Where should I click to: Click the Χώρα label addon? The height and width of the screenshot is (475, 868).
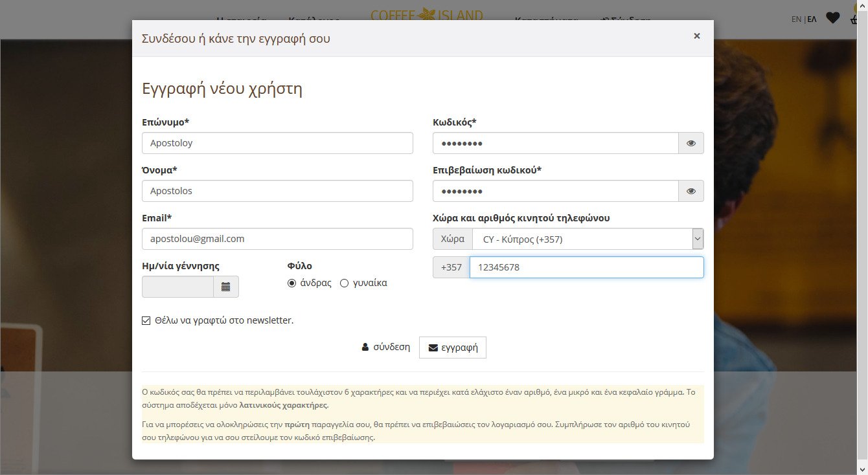click(x=453, y=239)
